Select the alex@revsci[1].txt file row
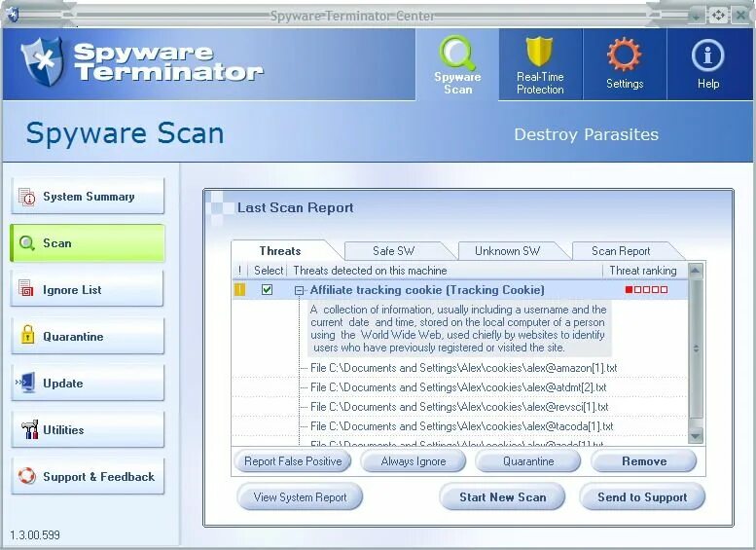This screenshot has height=550, width=756. pyautogui.click(x=459, y=407)
